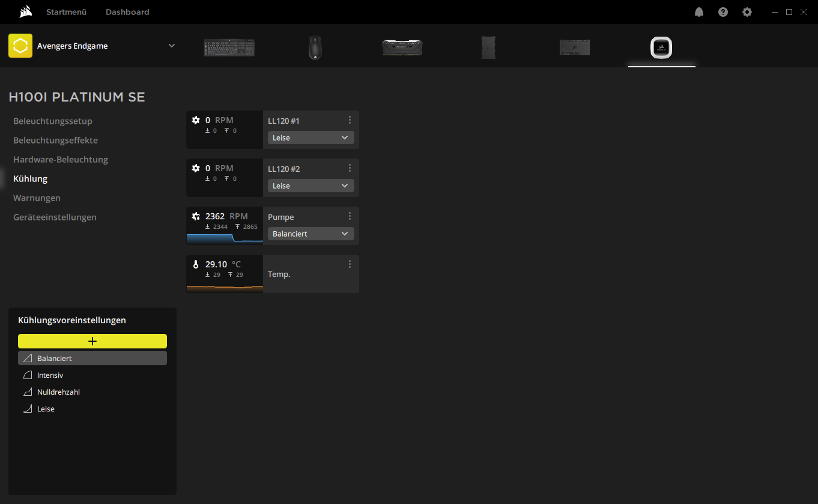Click the LL120 #1 fan gear icon
The height and width of the screenshot is (504, 818).
tap(196, 120)
